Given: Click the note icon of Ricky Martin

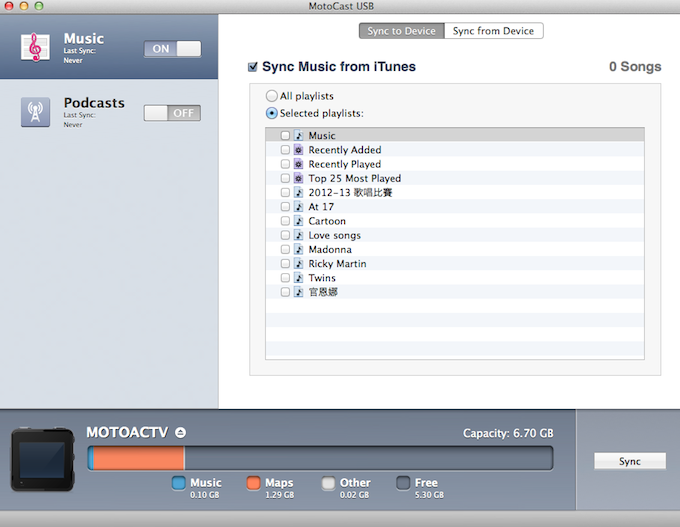Looking at the screenshot, I should [298, 263].
